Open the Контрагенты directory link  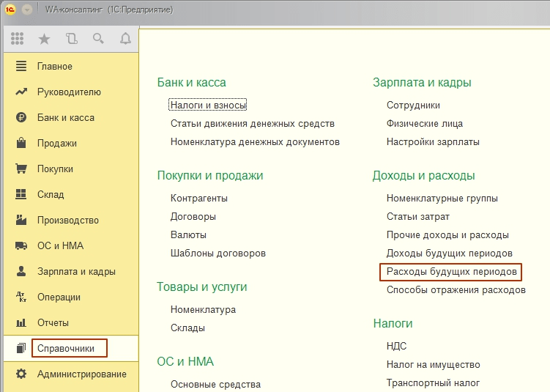(x=199, y=198)
